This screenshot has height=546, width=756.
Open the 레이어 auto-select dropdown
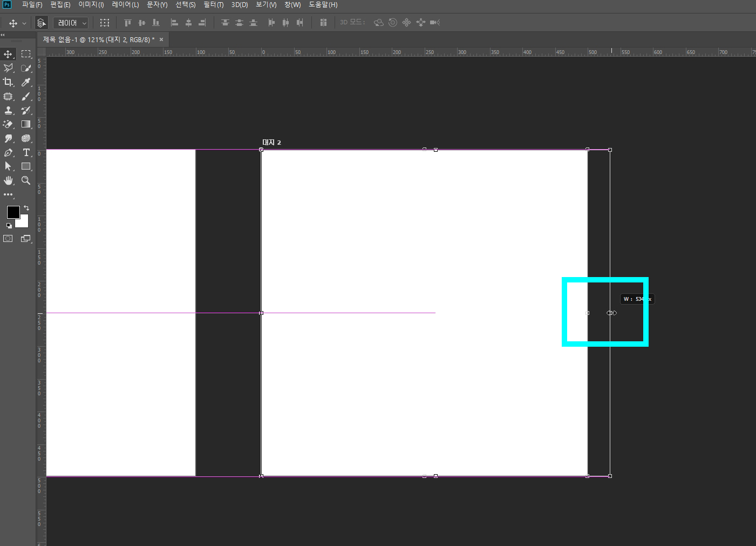click(71, 23)
